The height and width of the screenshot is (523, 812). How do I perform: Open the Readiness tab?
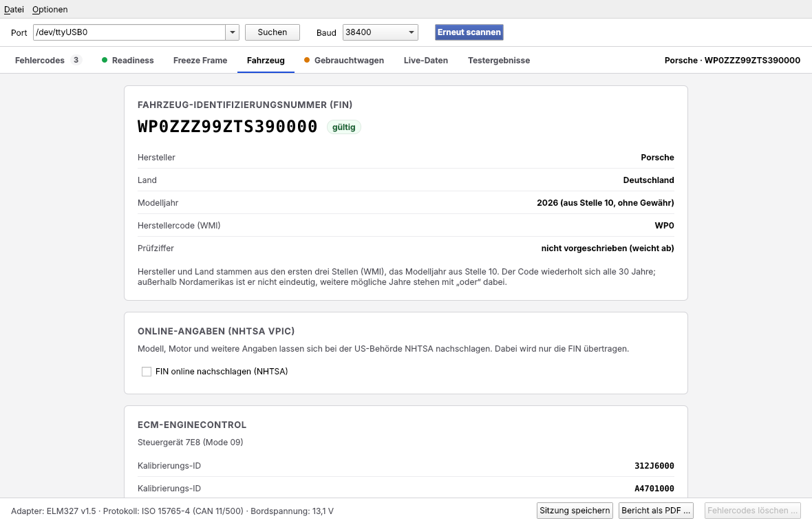(x=128, y=60)
